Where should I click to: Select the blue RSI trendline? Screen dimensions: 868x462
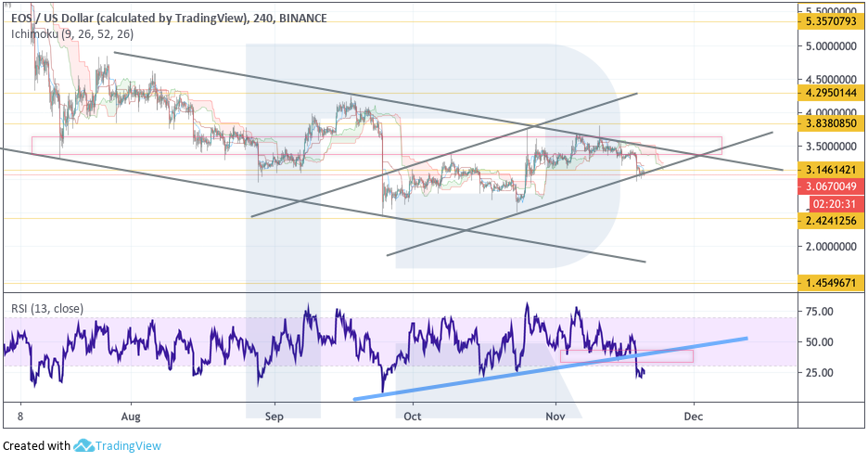[x=556, y=366]
